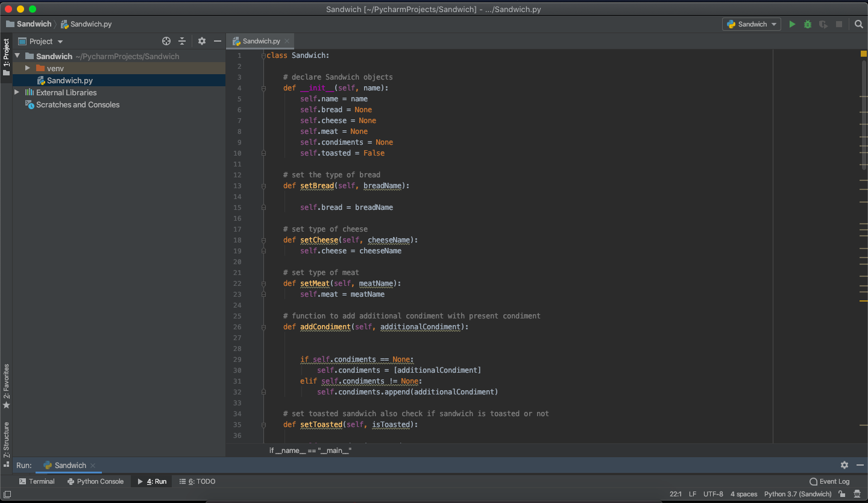The width and height of the screenshot is (868, 503).
Task: Collapse the __init__ method fold marker
Action: (x=264, y=88)
